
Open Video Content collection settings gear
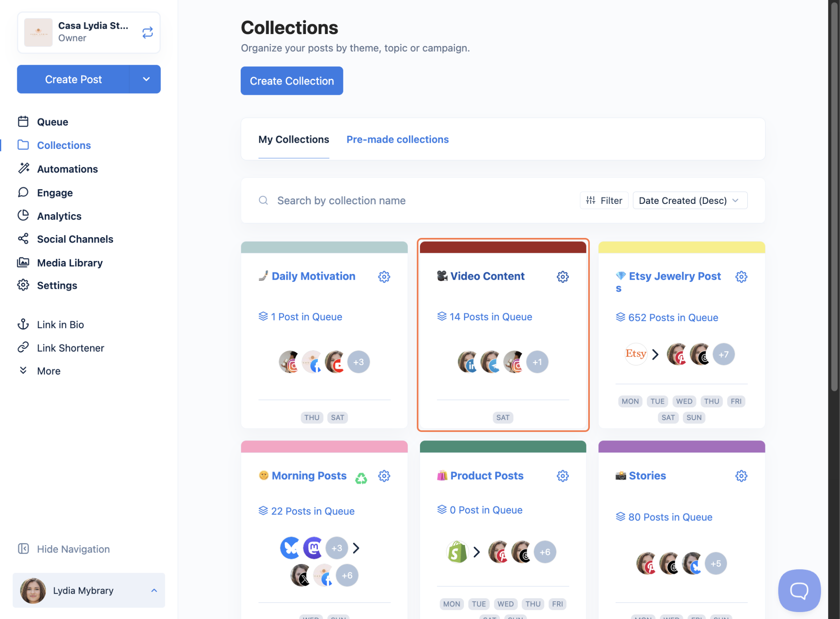tap(562, 277)
